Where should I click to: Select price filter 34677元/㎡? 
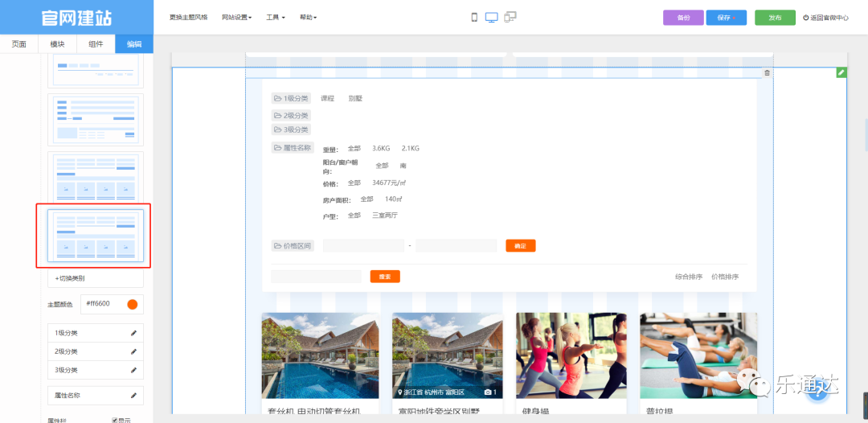click(390, 183)
